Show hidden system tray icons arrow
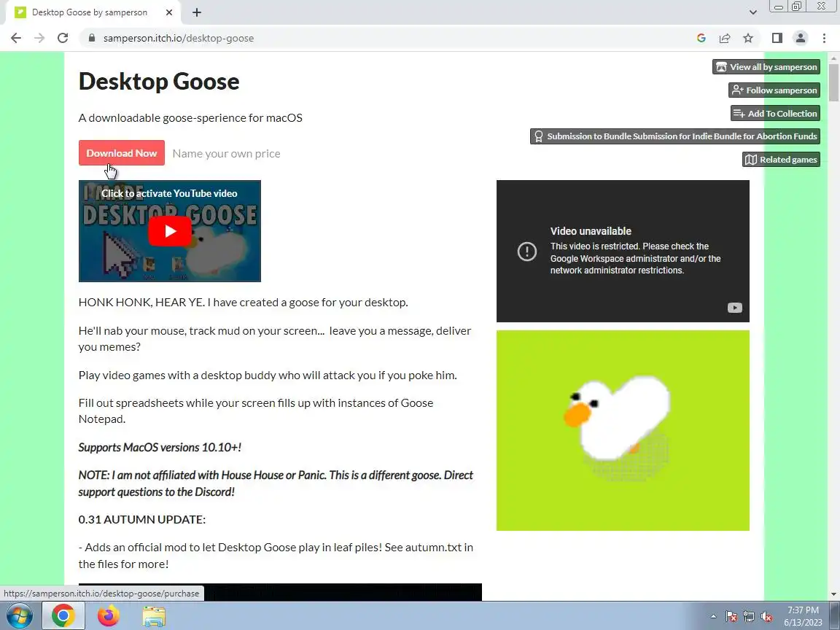The image size is (840, 630). point(713,616)
